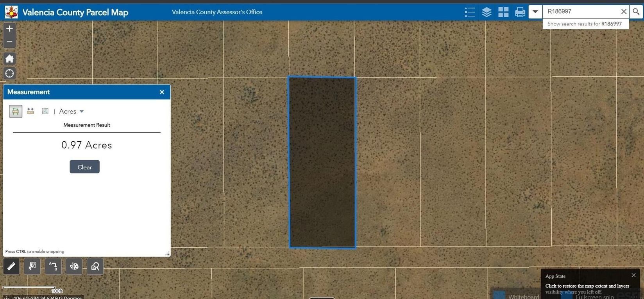Image resolution: width=644 pixels, height=299 pixels.
Task: Switch to the distance measurement tool
Action: click(30, 112)
